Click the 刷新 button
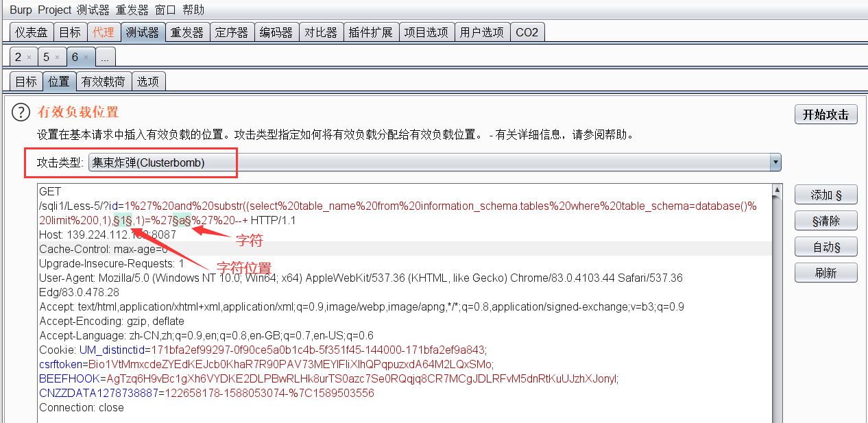Screen dimensions: 868x423 click(826, 273)
